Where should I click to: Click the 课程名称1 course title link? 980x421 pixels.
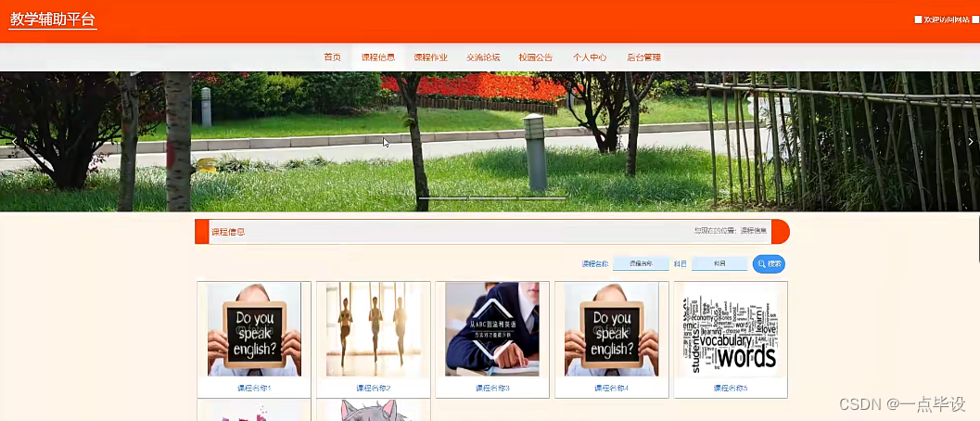pyautogui.click(x=254, y=389)
